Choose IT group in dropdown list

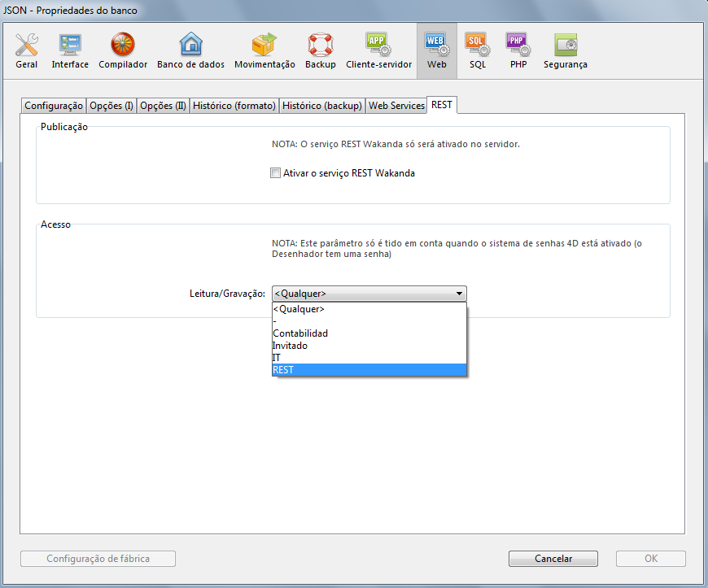pos(369,358)
